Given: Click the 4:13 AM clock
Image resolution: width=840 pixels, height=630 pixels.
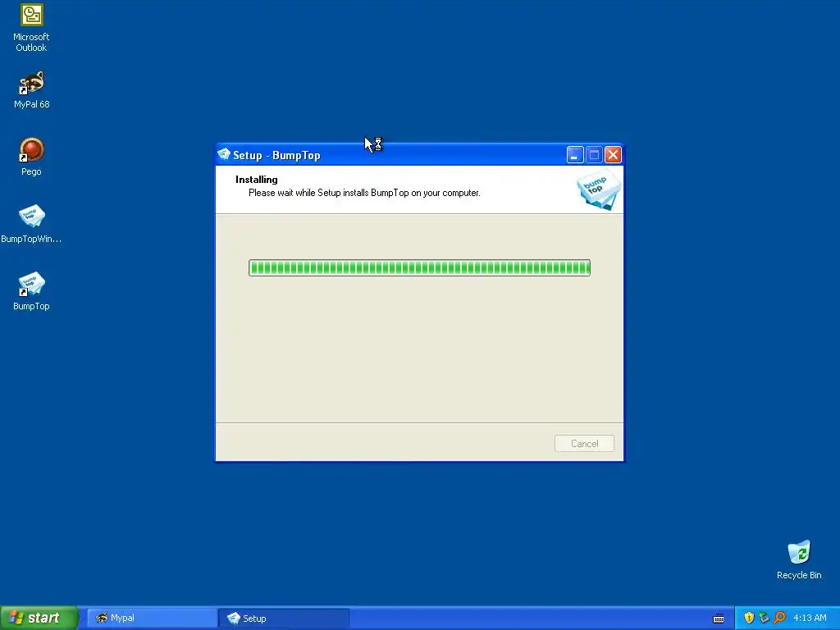Looking at the screenshot, I should point(810,619).
